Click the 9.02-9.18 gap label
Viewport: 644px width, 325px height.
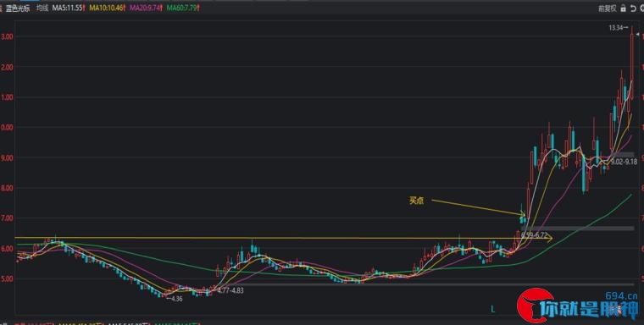click(x=624, y=162)
